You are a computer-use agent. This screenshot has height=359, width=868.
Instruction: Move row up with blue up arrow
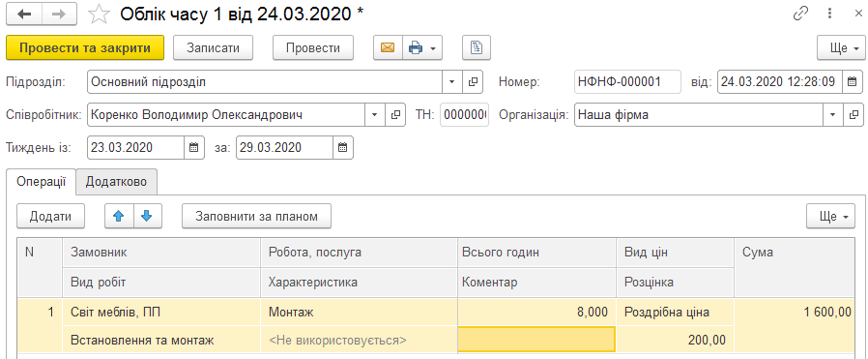119,216
